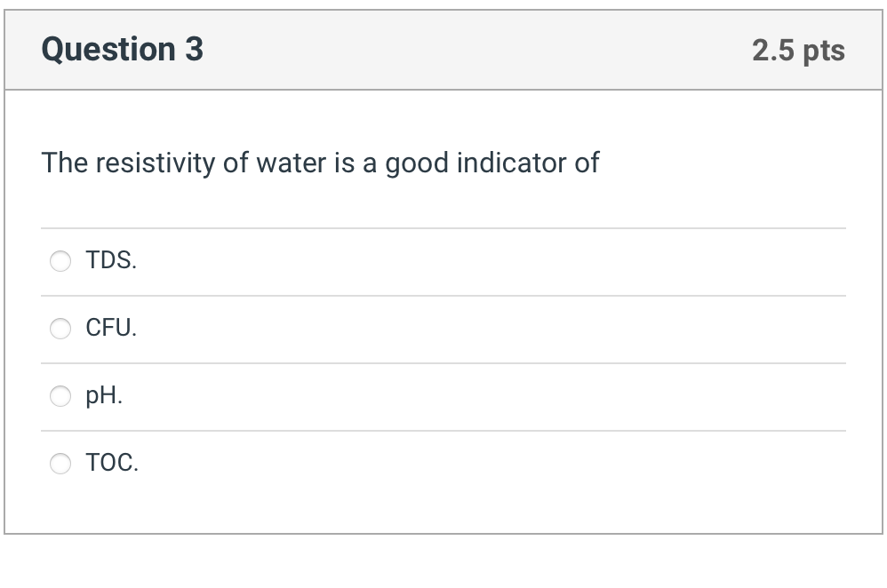Click the radio button beside TOC.
This screenshot has width=887, height=588.
click(x=60, y=463)
